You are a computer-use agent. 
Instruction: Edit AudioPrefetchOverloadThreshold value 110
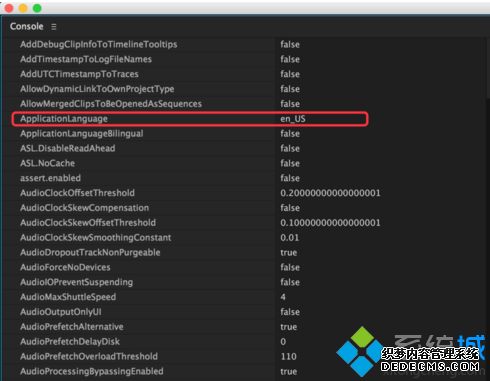pos(289,357)
